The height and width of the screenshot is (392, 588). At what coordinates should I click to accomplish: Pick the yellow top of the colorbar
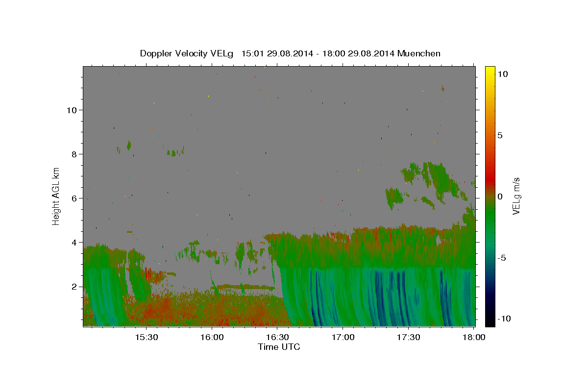click(x=490, y=71)
